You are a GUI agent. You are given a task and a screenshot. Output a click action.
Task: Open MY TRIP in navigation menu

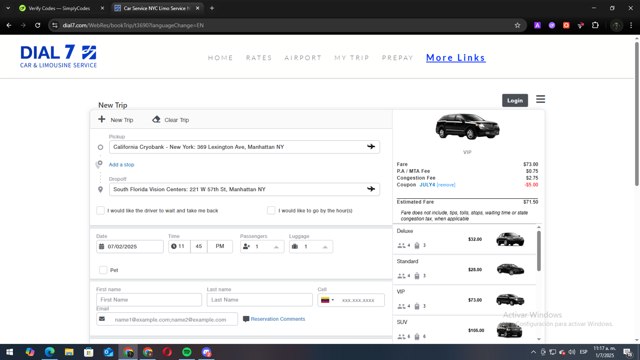pos(351,58)
